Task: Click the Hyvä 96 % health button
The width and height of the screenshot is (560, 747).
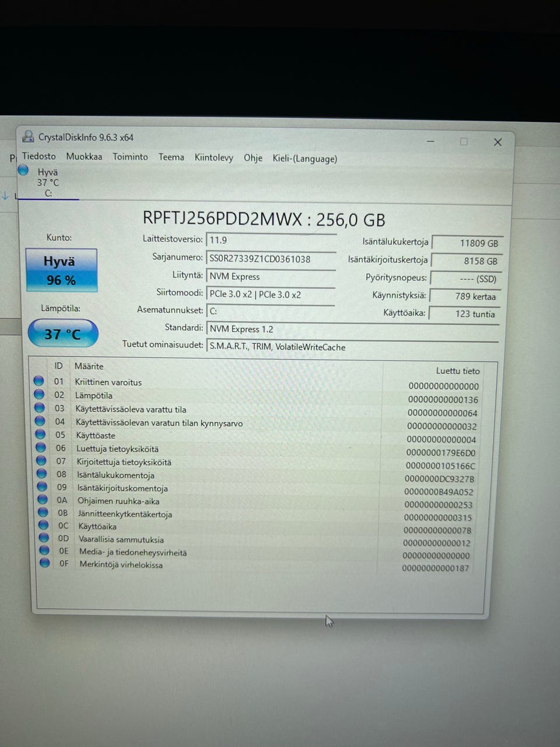Action: (x=61, y=270)
